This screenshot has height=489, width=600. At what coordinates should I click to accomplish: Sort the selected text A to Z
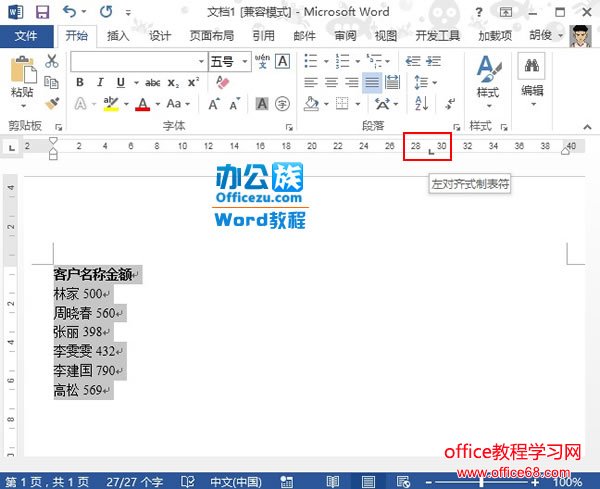pos(421,103)
